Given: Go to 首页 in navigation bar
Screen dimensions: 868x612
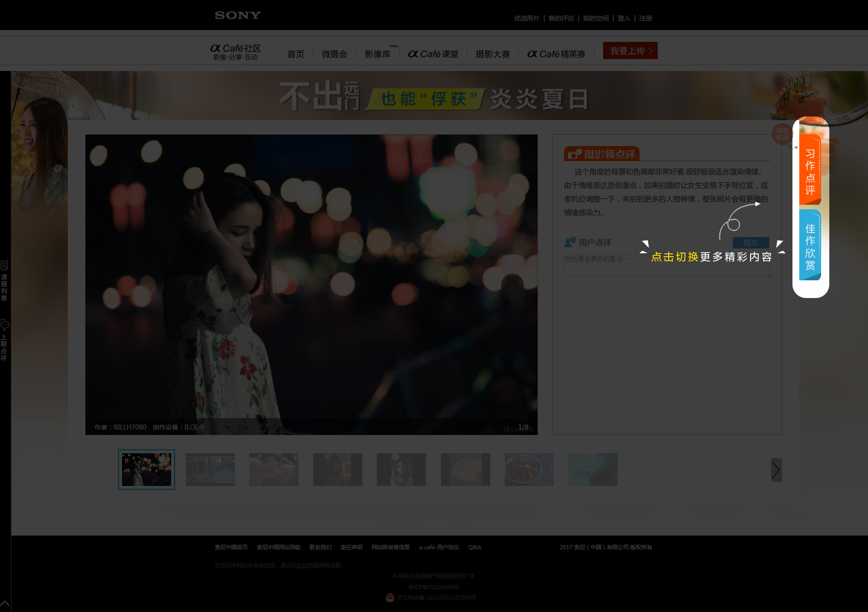Looking at the screenshot, I should click(296, 54).
